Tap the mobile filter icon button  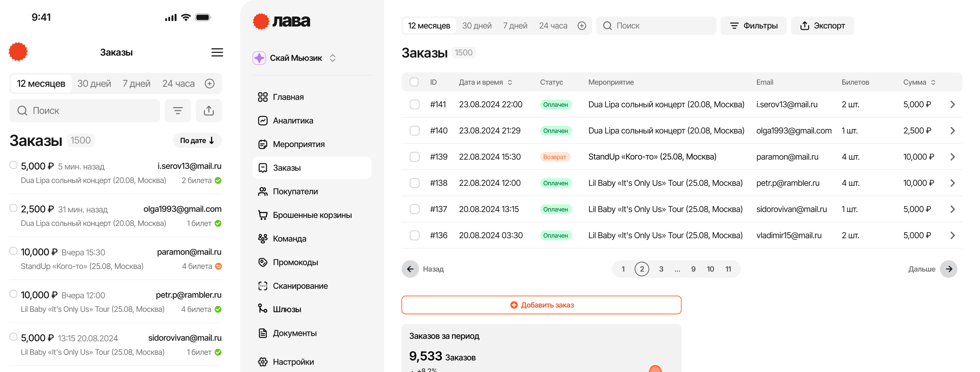(x=178, y=111)
